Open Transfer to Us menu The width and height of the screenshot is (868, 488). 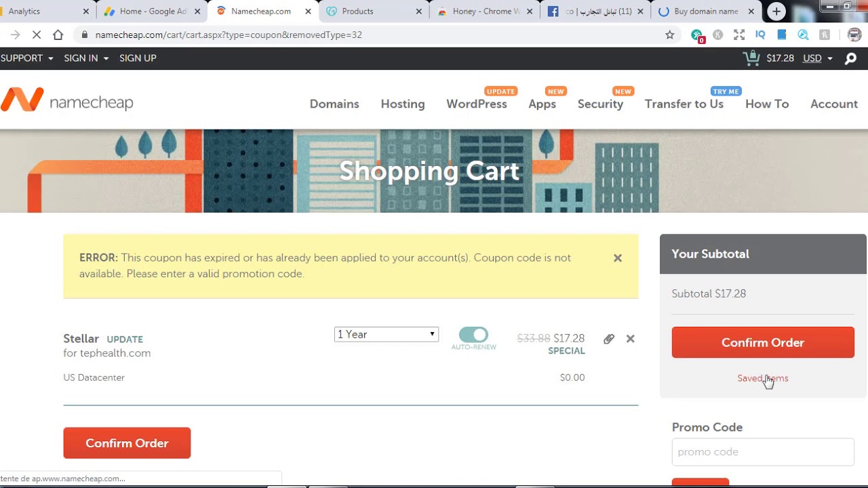click(x=684, y=104)
